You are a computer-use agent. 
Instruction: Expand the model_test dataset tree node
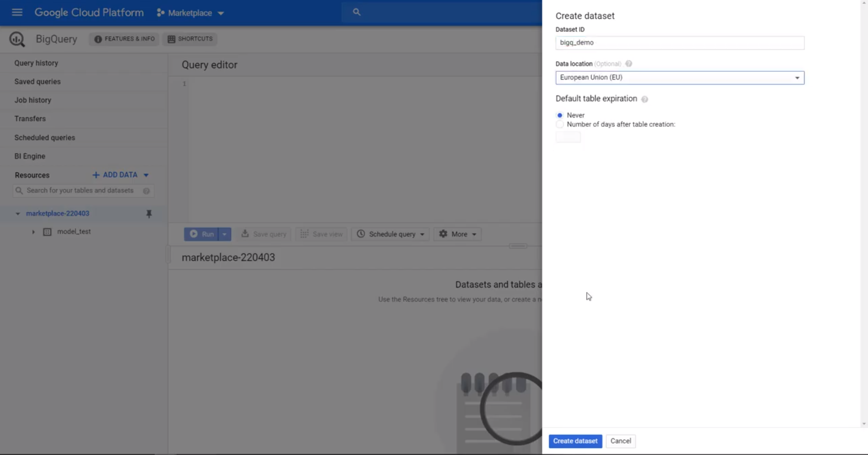click(x=33, y=232)
